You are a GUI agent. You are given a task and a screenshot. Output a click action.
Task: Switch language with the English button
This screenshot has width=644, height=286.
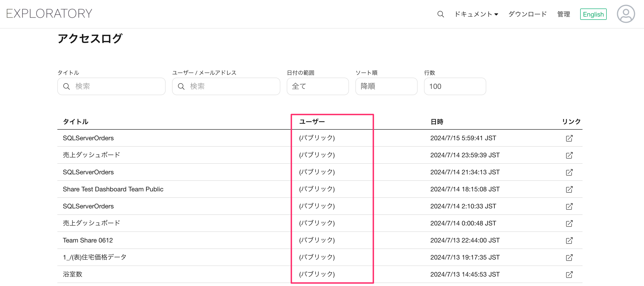click(593, 14)
